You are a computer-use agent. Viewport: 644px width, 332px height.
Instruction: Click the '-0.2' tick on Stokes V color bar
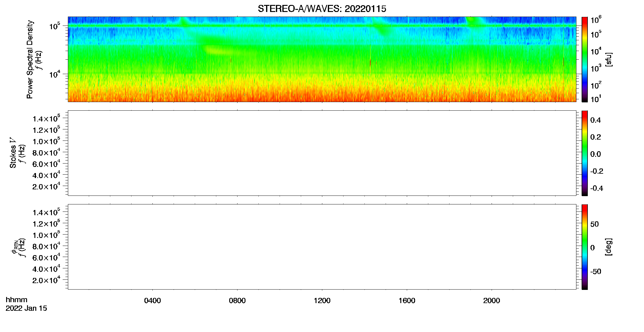(596, 171)
